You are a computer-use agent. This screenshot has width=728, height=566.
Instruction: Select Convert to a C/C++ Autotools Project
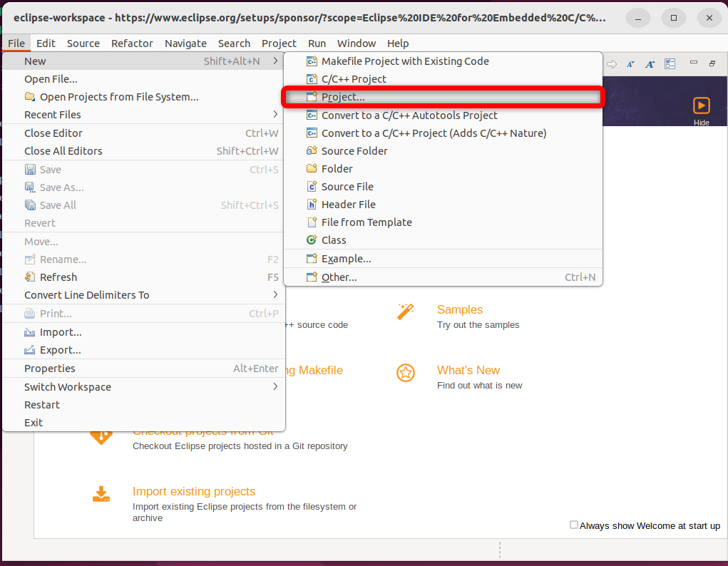(x=443, y=115)
